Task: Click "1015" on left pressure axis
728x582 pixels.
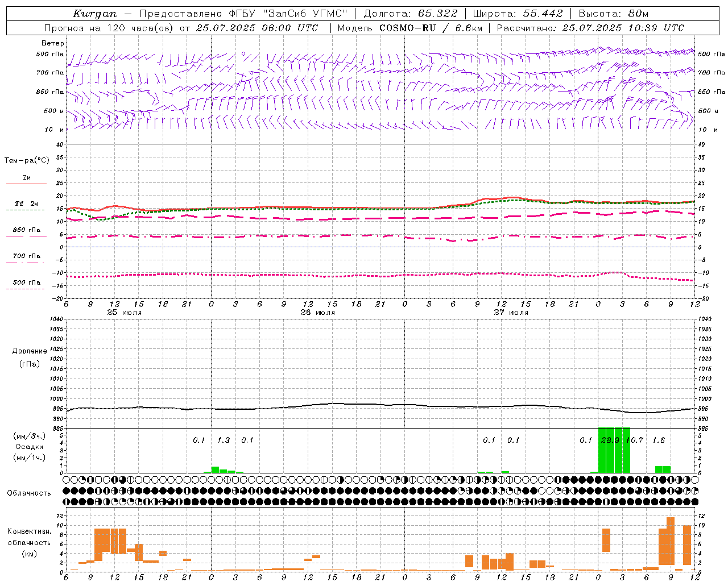Action: pyautogui.click(x=55, y=369)
